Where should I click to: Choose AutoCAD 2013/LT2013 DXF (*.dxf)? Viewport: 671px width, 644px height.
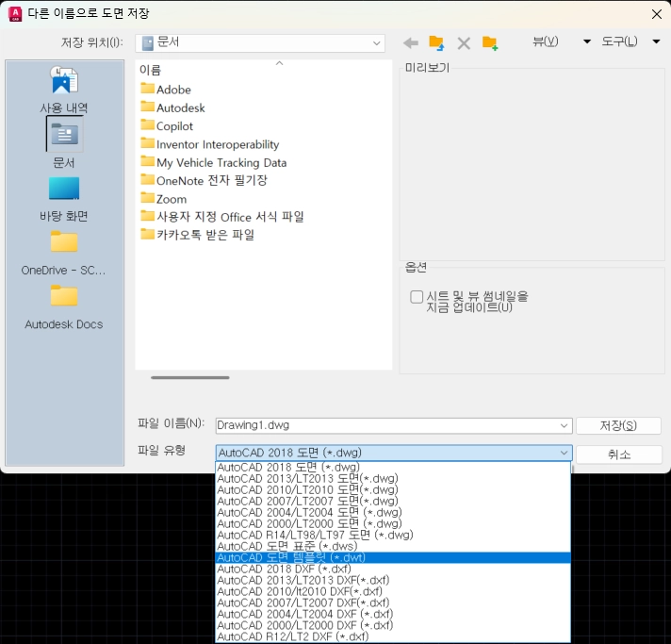tap(393, 580)
